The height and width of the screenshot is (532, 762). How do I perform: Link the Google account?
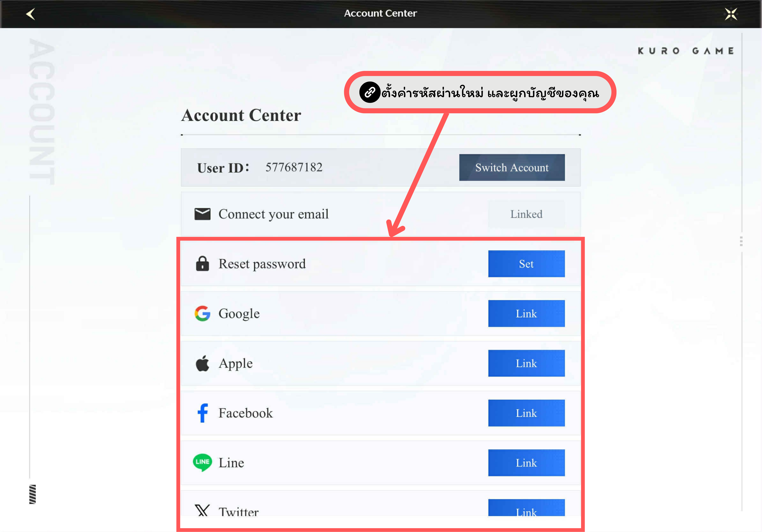click(x=526, y=313)
